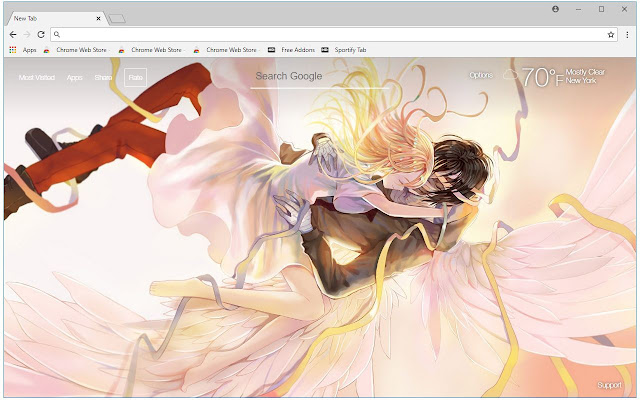640x400 pixels.
Task: Open the Options link
Action: pos(481,75)
